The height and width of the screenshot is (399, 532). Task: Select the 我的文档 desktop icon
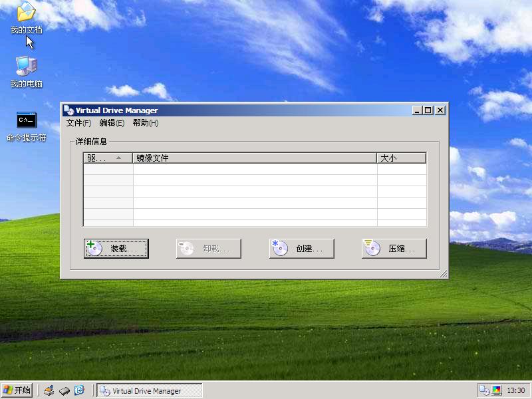coord(26,18)
